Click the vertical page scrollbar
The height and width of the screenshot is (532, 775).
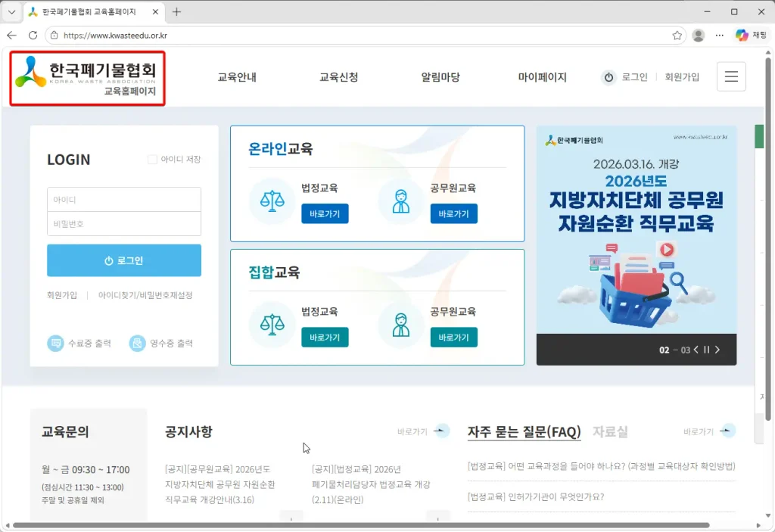(x=768, y=238)
